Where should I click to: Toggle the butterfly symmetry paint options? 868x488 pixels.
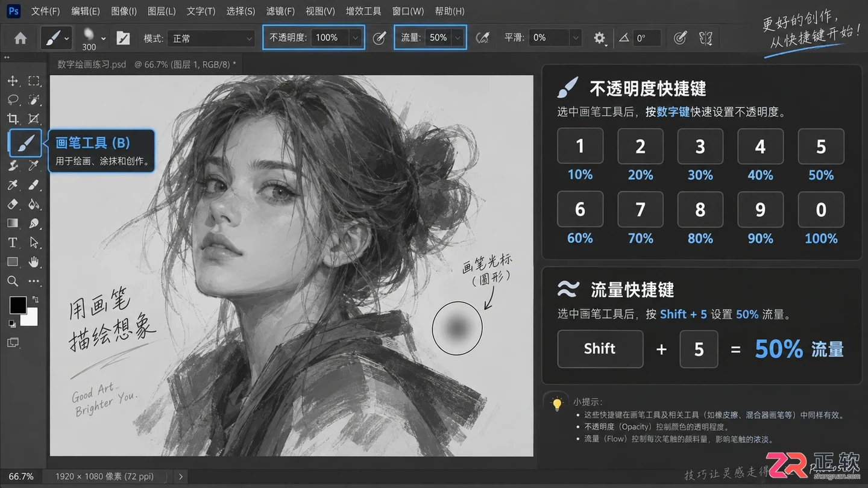click(705, 38)
